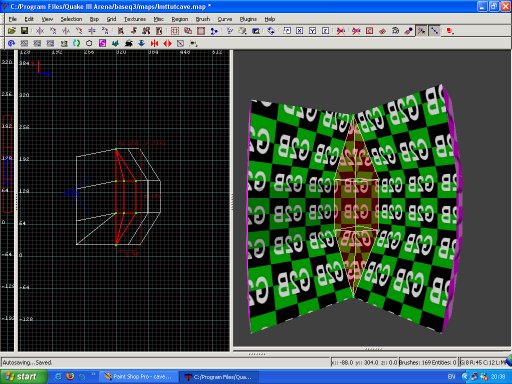The height and width of the screenshot is (384, 512).
Task: Click the Patch Bend mode icon
Action: coord(382,31)
